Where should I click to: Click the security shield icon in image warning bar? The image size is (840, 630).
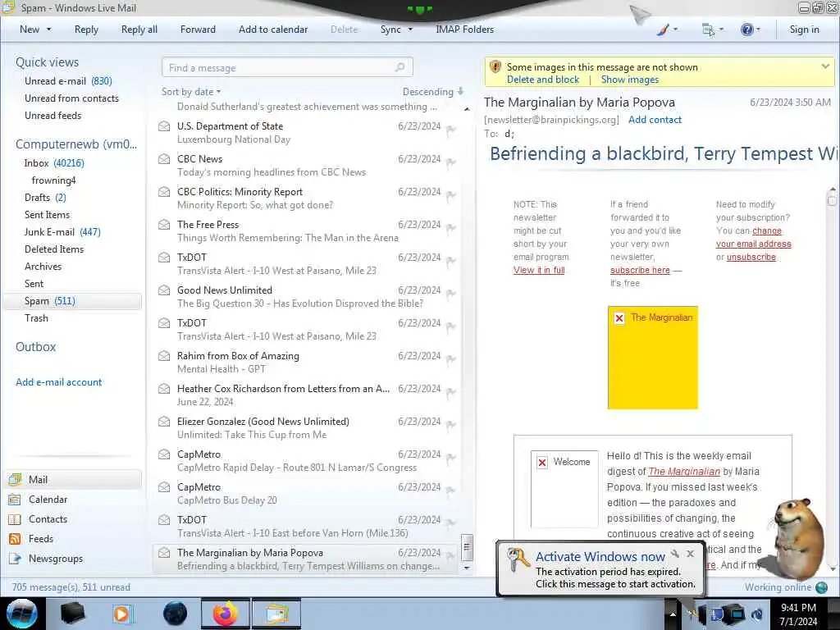495,67
